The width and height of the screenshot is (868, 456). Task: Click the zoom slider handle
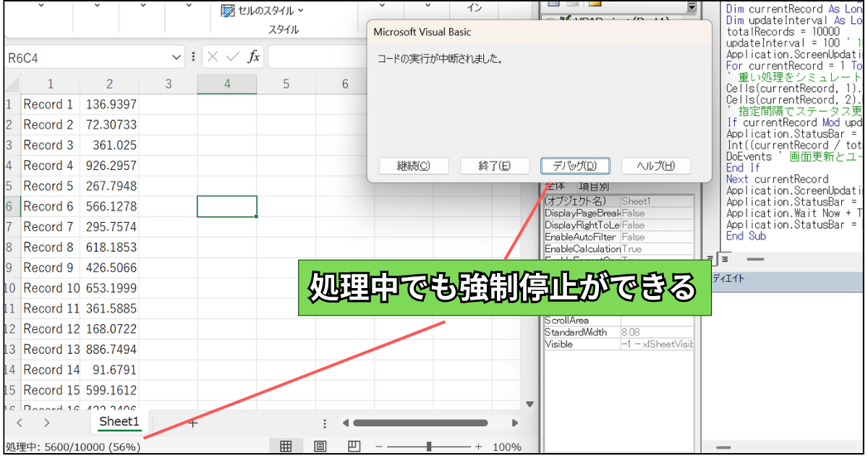(x=430, y=446)
